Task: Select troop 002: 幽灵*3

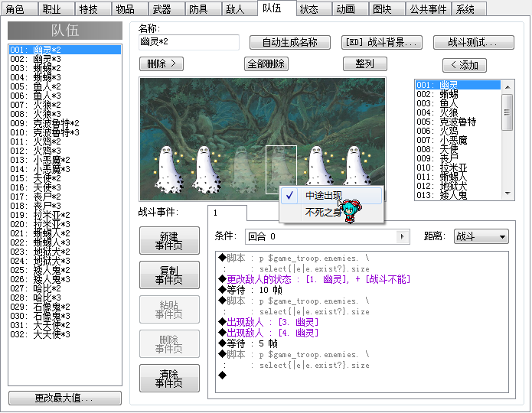Action: click(64, 59)
